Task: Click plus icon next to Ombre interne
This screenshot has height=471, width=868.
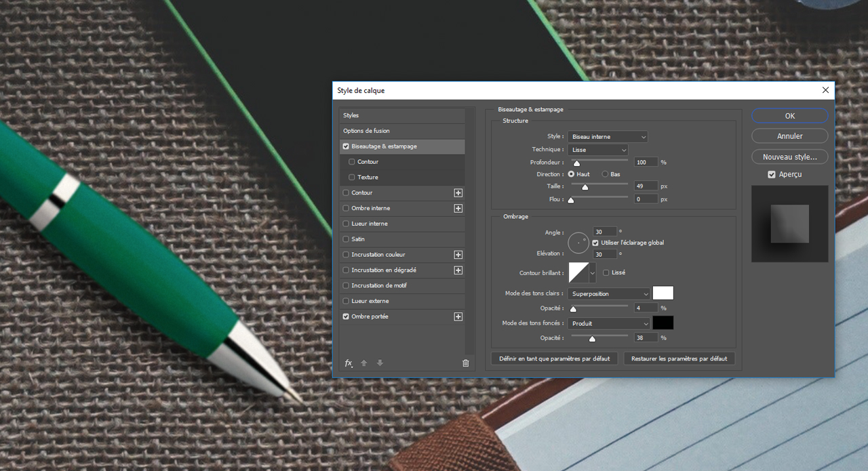Action: 458,209
